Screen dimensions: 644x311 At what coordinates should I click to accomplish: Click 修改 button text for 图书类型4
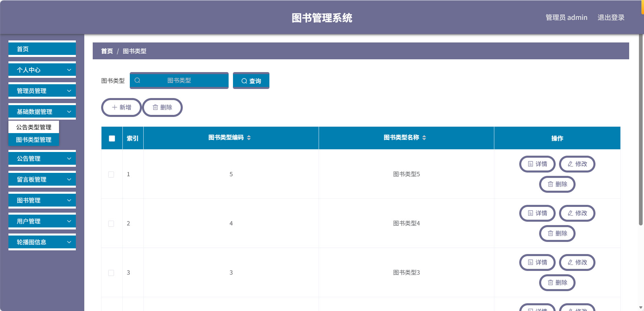pyautogui.click(x=581, y=213)
